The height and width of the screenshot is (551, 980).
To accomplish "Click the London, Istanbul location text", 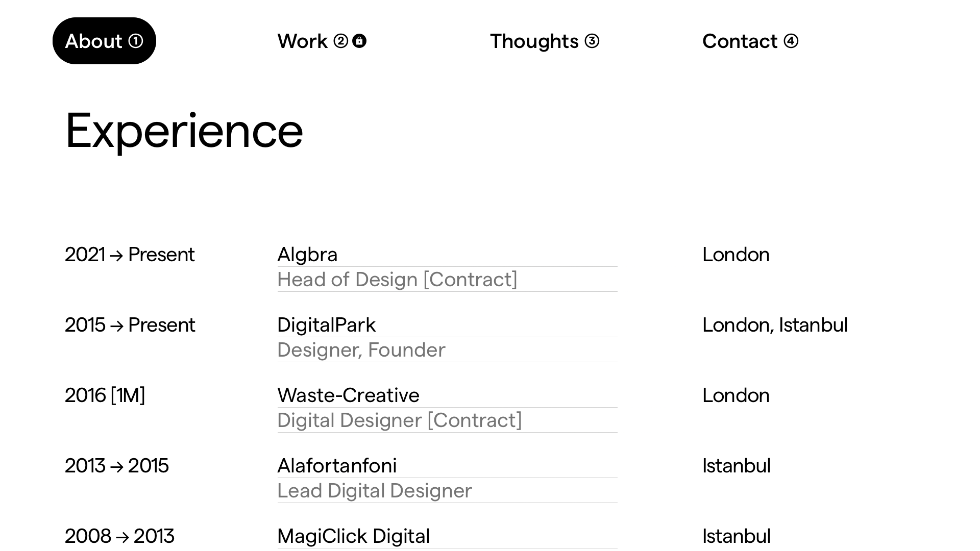I will pos(775,324).
